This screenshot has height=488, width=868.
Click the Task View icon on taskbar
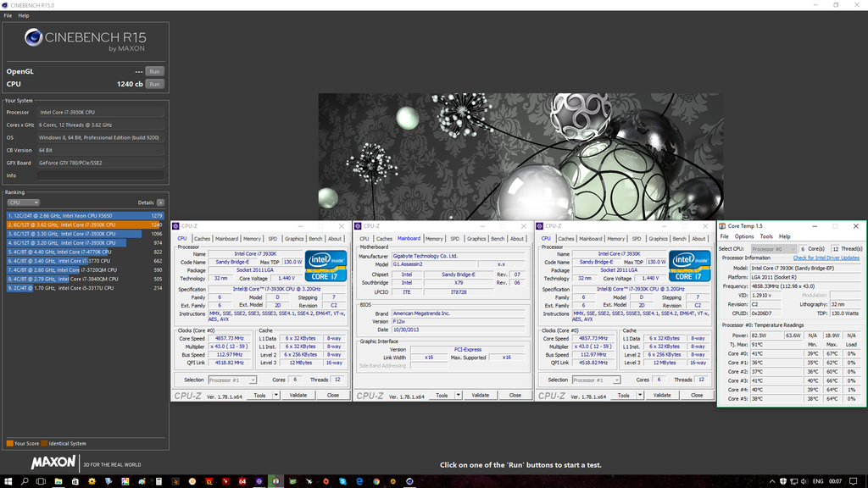42,480
